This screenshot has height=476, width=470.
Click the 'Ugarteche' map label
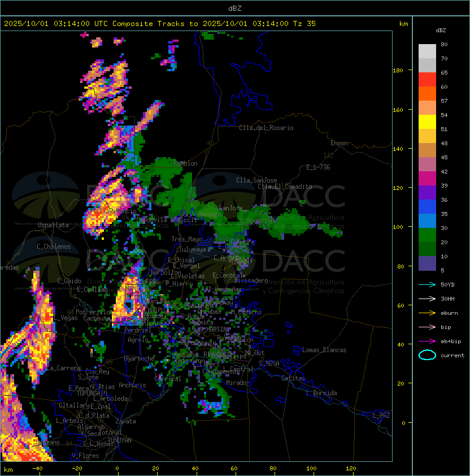[140, 358]
